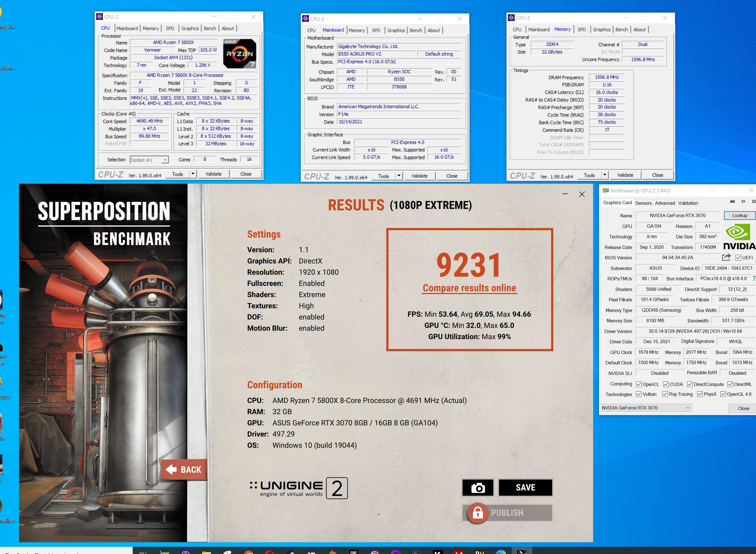Close the Superposition results window
This screenshot has width=756, height=554.
[x=582, y=194]
